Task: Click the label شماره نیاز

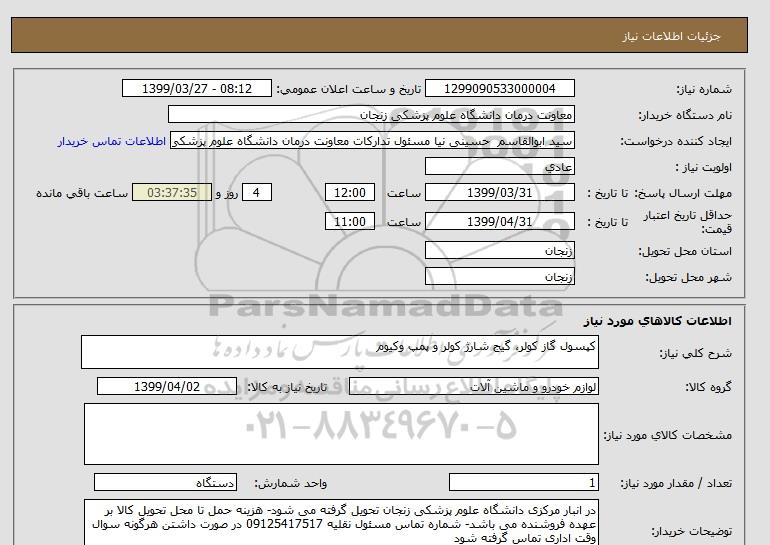Action: click(704, 89)
